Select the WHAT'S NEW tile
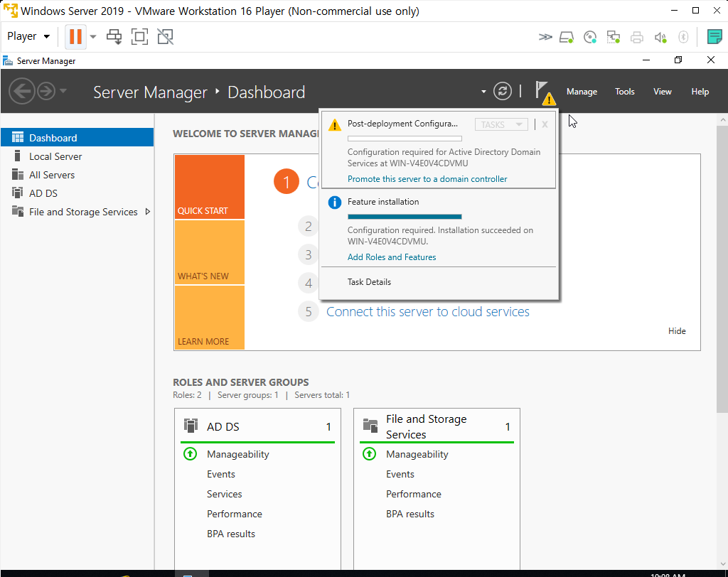Screen dimensions: 728x577 pyautogui.click(x=210, y=252)
